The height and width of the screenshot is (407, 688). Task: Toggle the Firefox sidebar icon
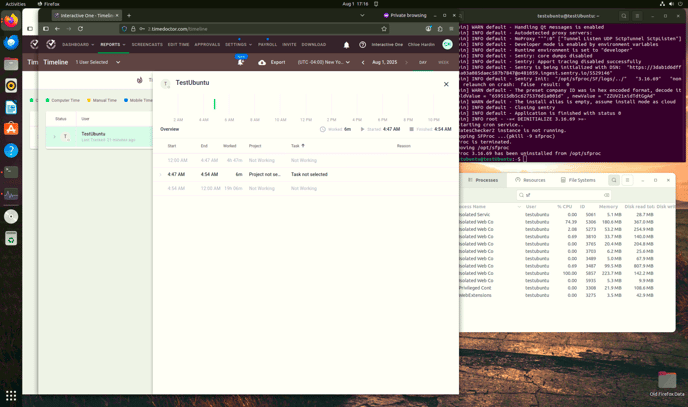click(x=46, y=29)
